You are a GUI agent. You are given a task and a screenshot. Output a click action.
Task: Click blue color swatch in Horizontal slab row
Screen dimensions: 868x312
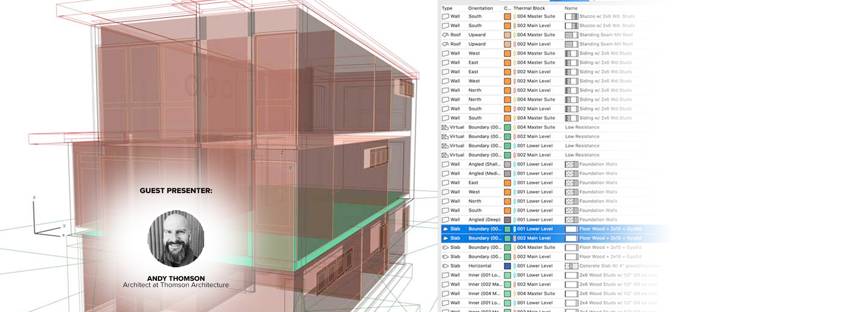click(x=507, y=266)
